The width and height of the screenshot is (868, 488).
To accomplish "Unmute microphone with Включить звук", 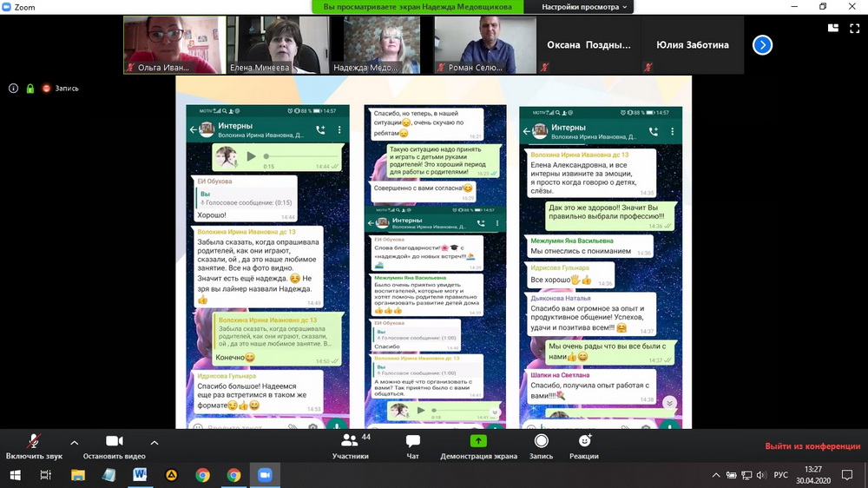I will coord(34,446).
